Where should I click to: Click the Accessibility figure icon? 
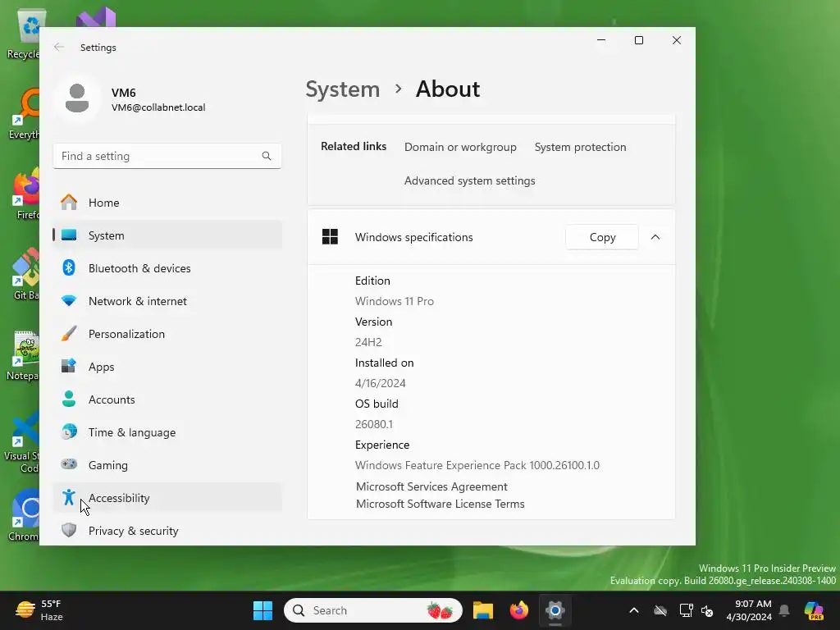pos(69,498)
